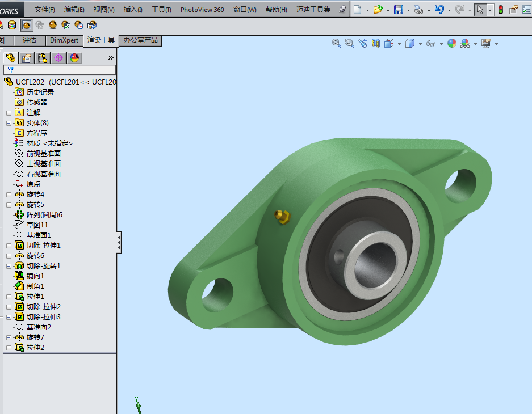Screen dimensions: 532x414
Task: Expand the 切除-拉伸1 feature
Action: tap(9, 246)
